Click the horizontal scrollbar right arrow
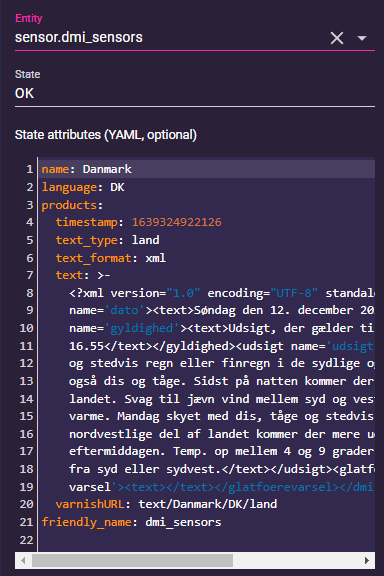 [366, 560]
